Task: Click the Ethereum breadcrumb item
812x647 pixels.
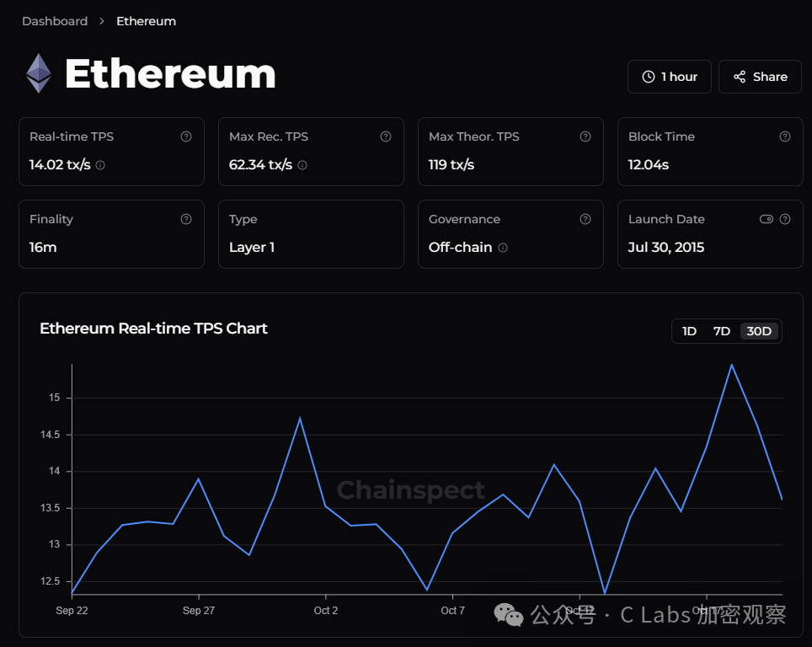Action: point(146,21)
